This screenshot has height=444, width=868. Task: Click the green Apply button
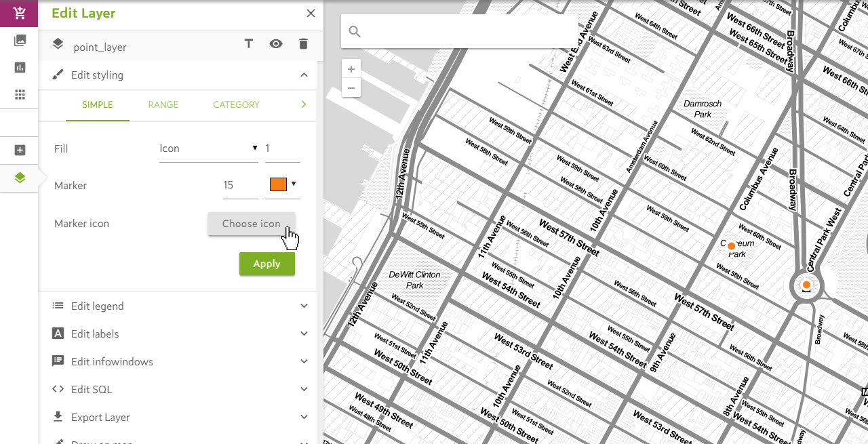coord(267,264)
